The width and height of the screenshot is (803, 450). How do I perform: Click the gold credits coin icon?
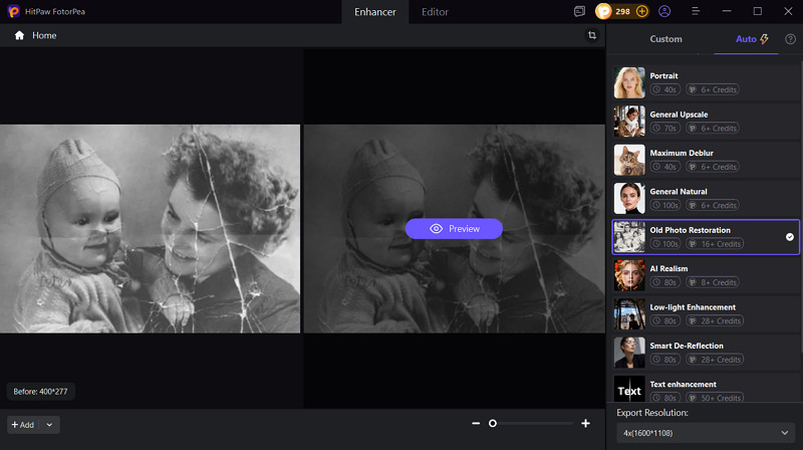point(604,11)
